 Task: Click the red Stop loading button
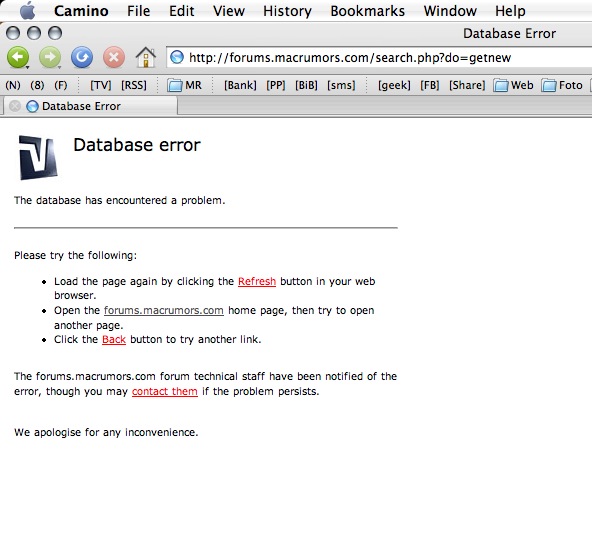[x=114, y=57]
